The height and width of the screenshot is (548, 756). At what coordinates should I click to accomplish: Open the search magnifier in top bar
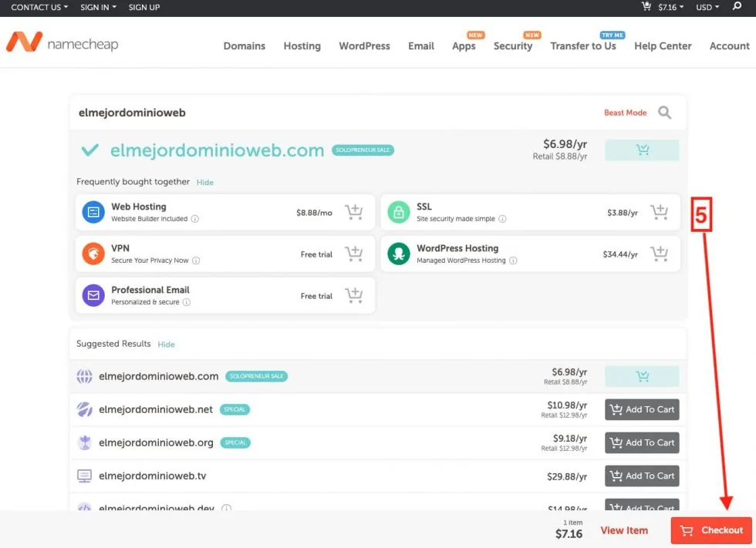[737, 6]
